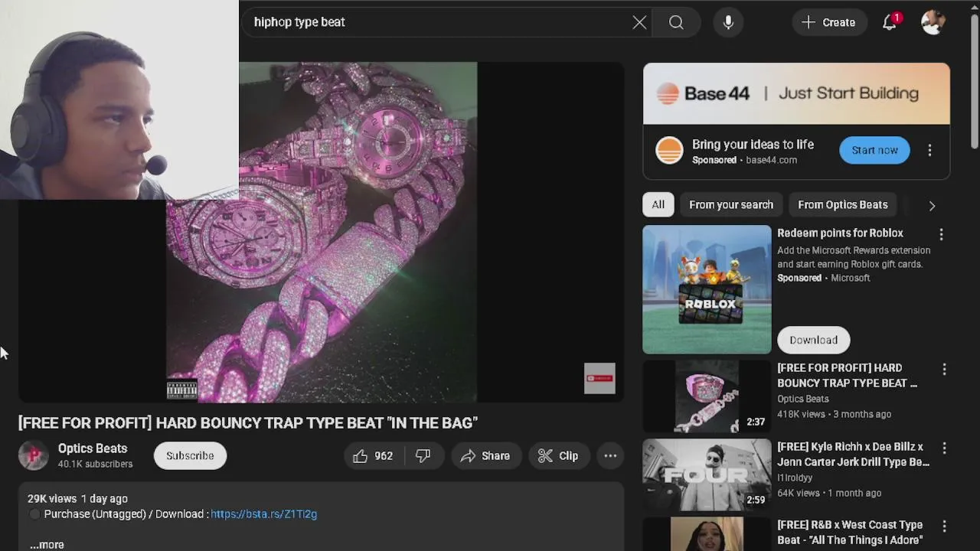980x551 pixels.
Task: Start voice search with the microphone icon
Action: 728,22
